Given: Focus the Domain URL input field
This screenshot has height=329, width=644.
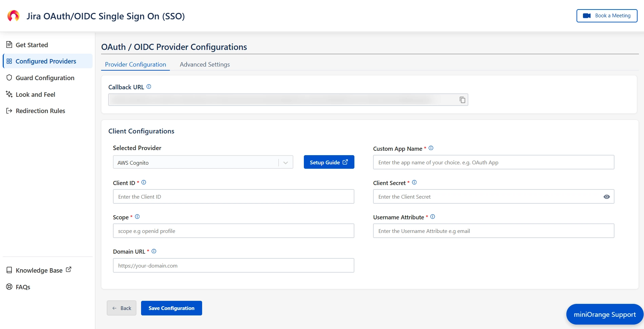Looking at the screenshot, I should (x=233, y=266).
